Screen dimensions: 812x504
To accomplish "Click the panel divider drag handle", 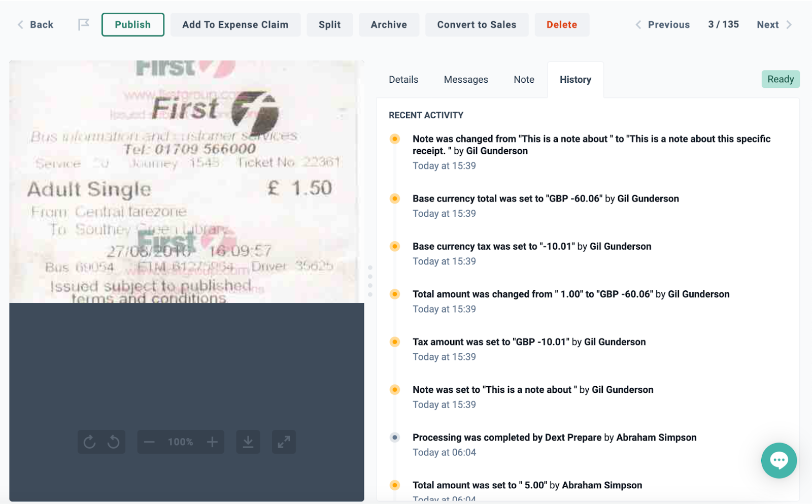I will (370, 281).
